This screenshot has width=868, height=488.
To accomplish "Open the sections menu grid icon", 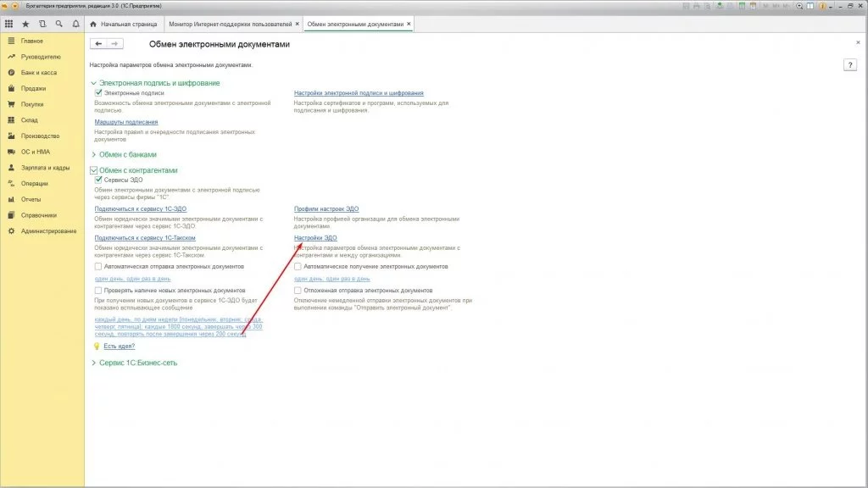I will click(9, 25).
